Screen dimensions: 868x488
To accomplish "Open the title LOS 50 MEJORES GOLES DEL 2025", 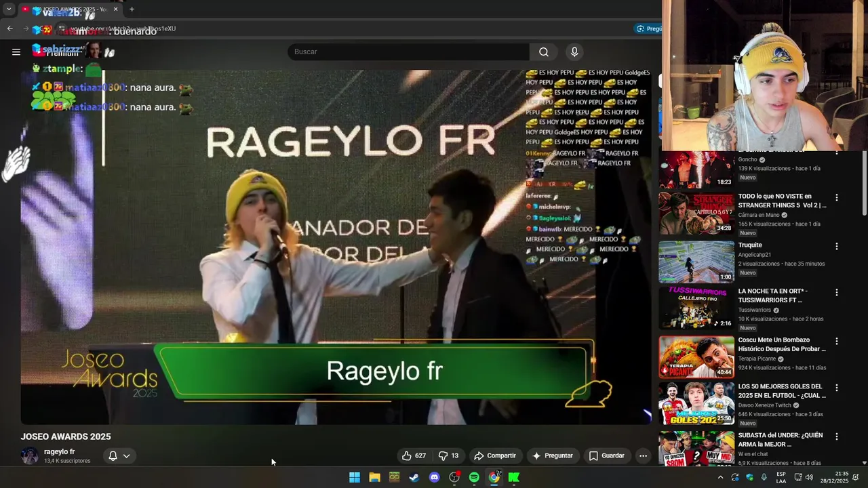I will (782, 391).
